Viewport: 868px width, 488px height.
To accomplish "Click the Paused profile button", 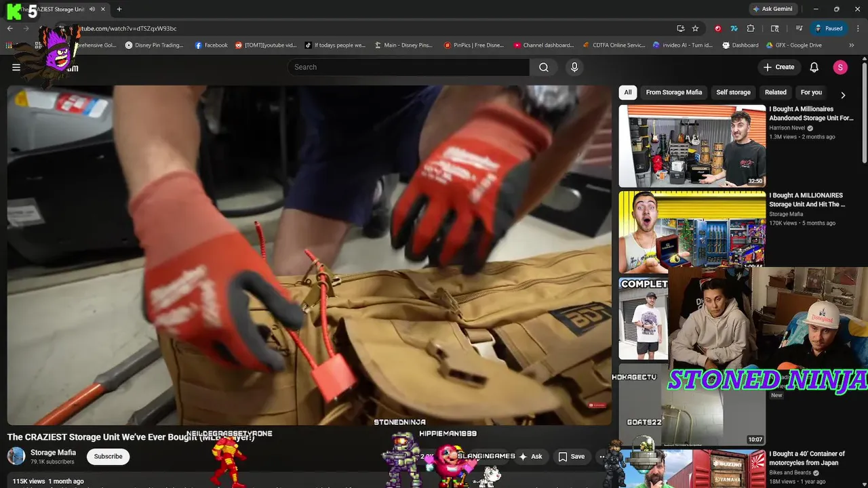I will point(829,28).
